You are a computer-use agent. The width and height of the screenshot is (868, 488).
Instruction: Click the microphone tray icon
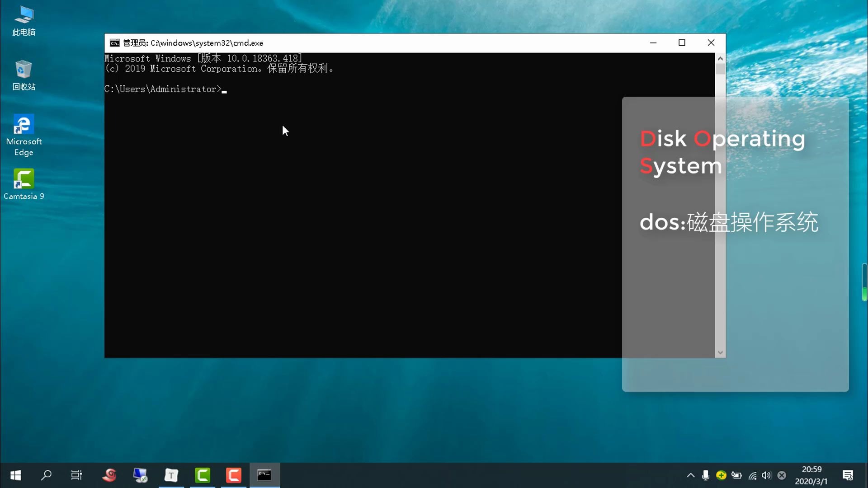(706, 475)
